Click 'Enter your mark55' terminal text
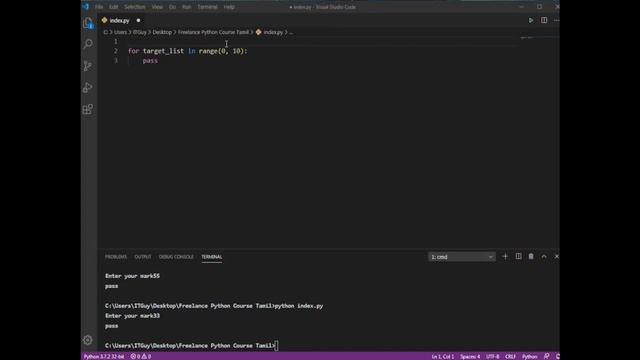 point(132,276)
